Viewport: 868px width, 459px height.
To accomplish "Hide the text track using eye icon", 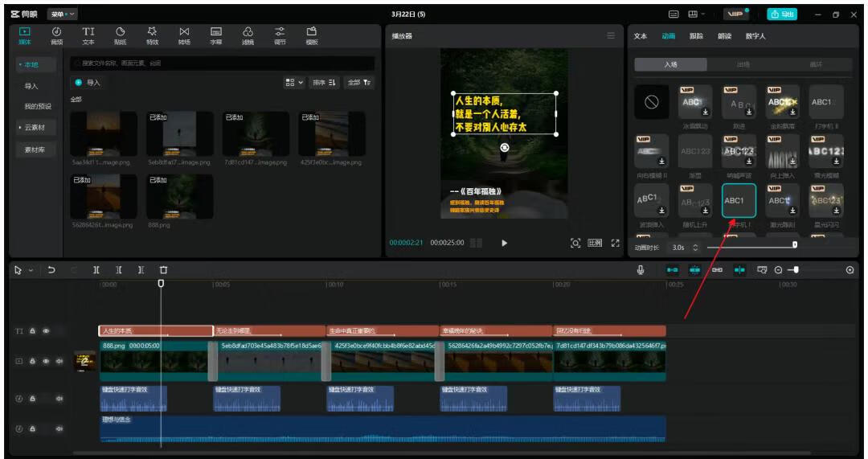I will [46, 331].
